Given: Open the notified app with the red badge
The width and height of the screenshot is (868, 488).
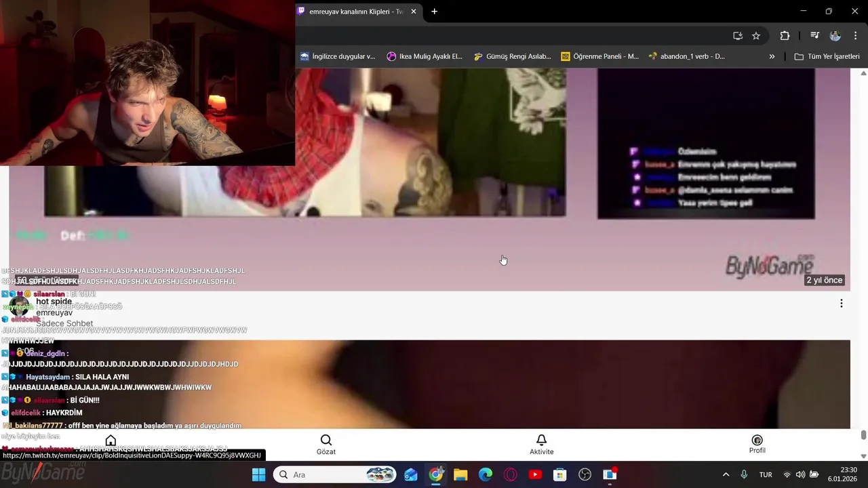Looking at the screenshot, I should (x=610, y=474).
